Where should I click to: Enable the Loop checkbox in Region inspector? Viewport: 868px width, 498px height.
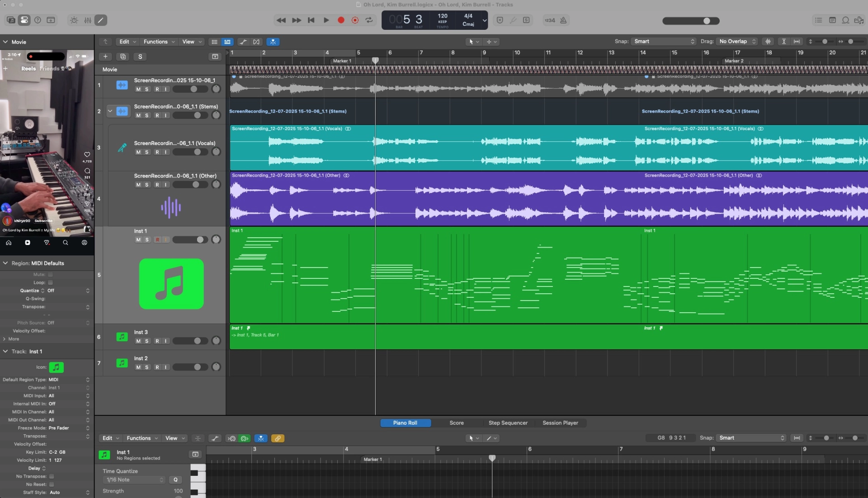point(51,282)
